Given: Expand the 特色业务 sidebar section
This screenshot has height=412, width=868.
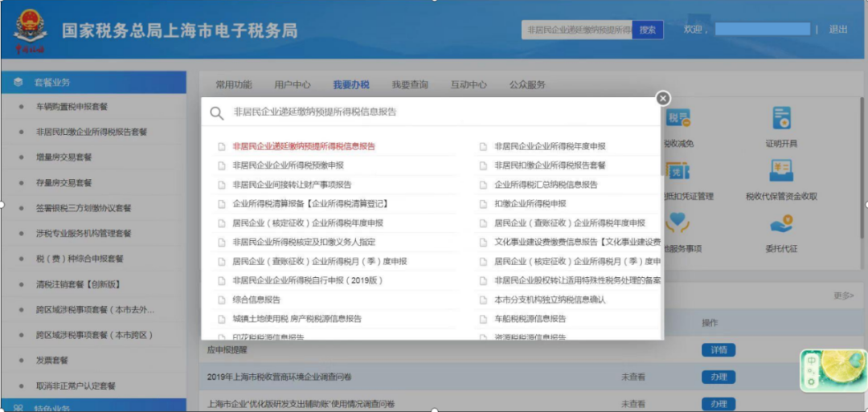Looking at the screenshot, I should 93,406.
